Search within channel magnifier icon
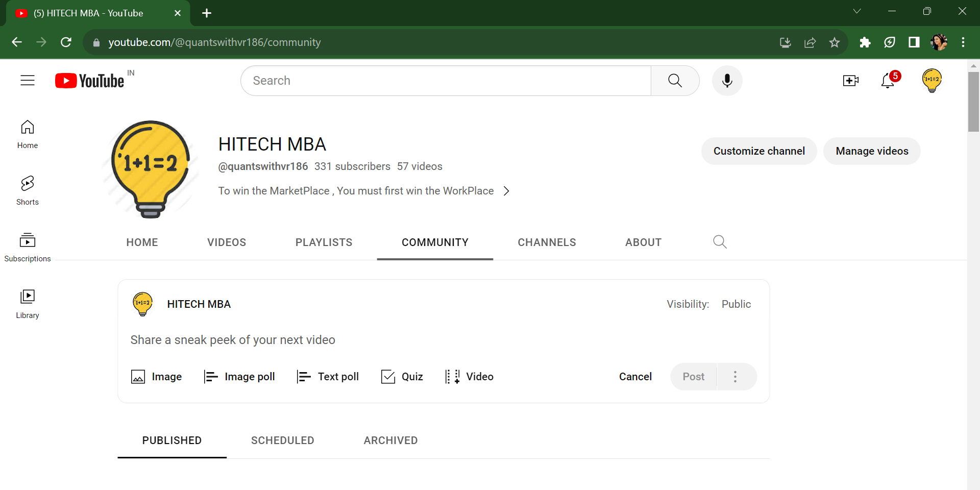Screen dimensions: 980x490 pos(720,242)
